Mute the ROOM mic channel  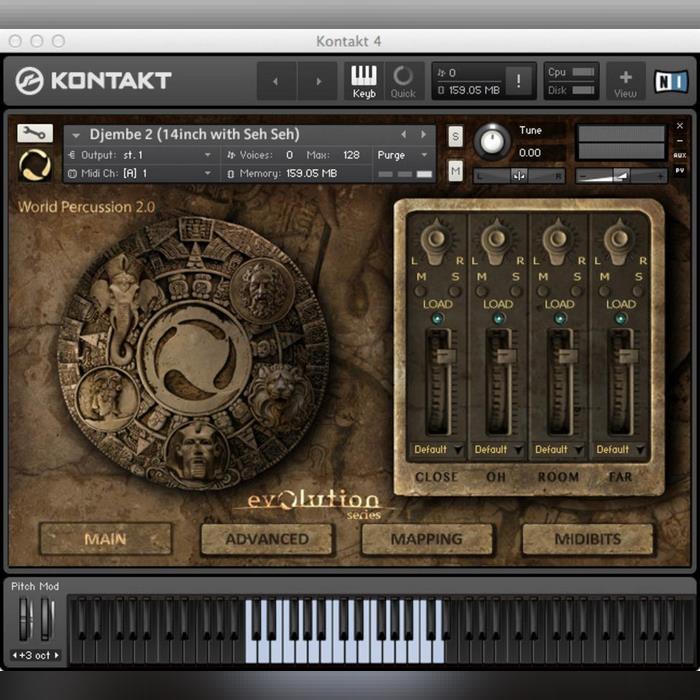click(544, 290)
